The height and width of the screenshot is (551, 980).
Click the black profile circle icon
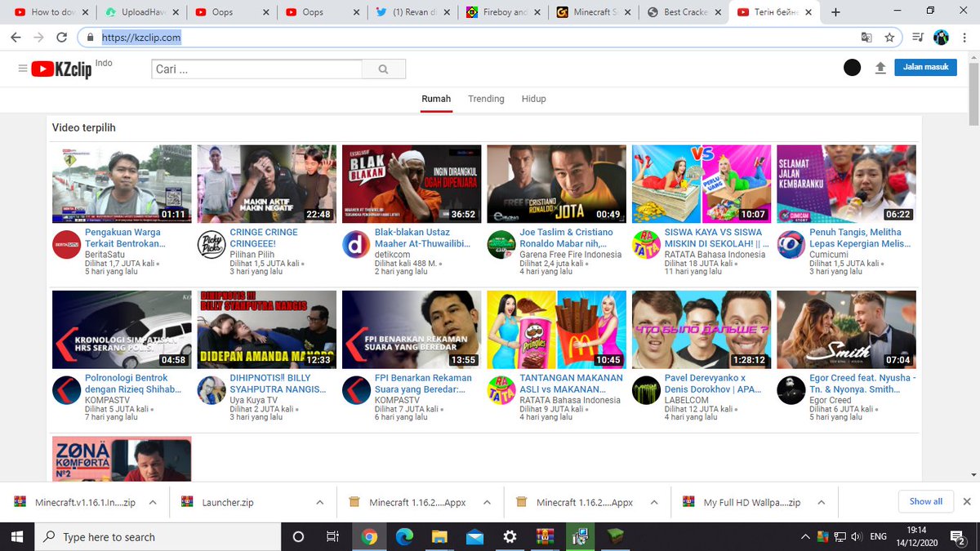(852, 68)
